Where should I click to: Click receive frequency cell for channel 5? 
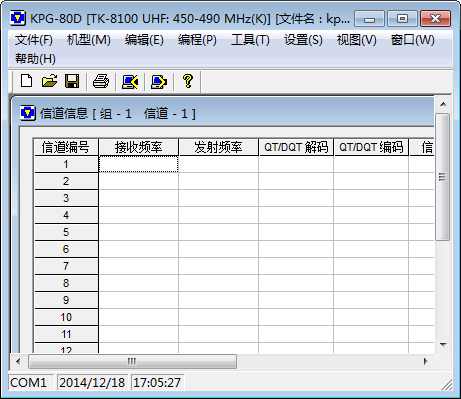click(x=139, y=232)
